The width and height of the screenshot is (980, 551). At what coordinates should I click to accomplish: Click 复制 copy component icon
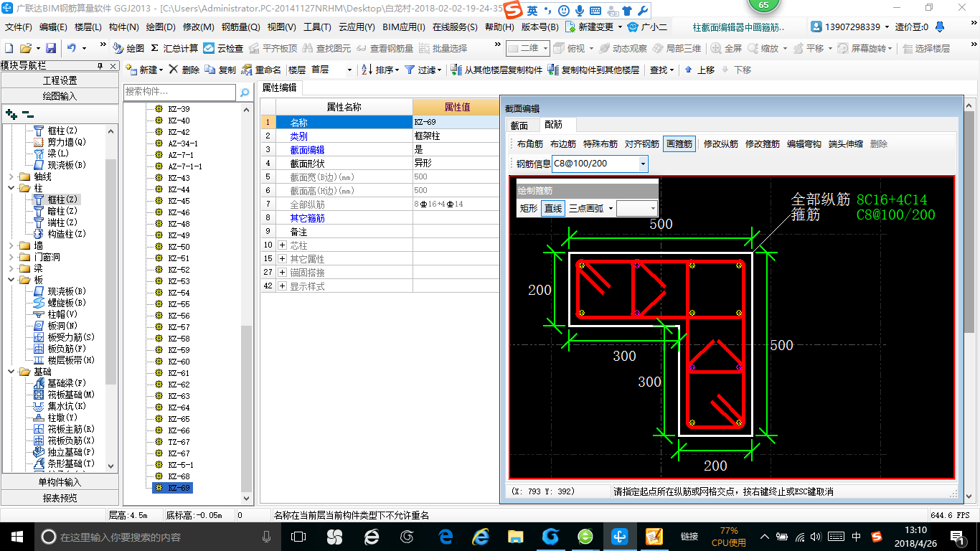(x=220, y=70)
